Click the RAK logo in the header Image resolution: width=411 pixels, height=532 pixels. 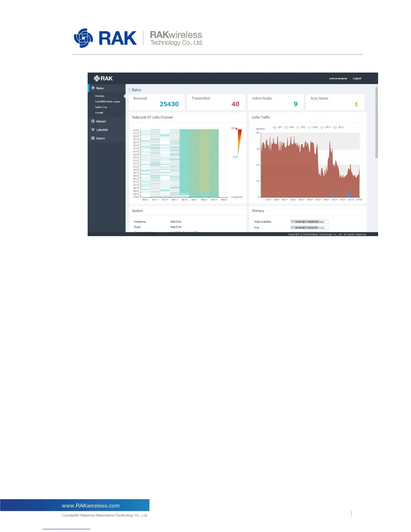click(103, 78)
